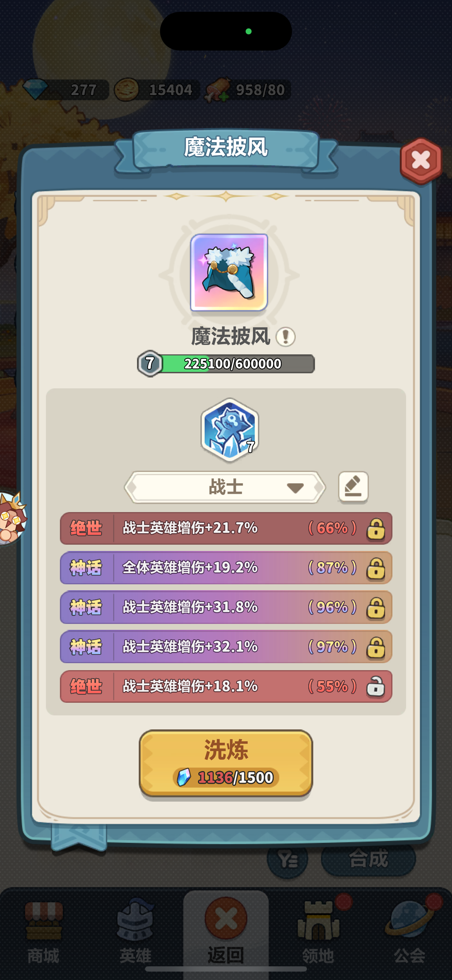Click the dropdown arrow in 战士 selector
This screenshot has width=452, height=980.
point(295,488)
